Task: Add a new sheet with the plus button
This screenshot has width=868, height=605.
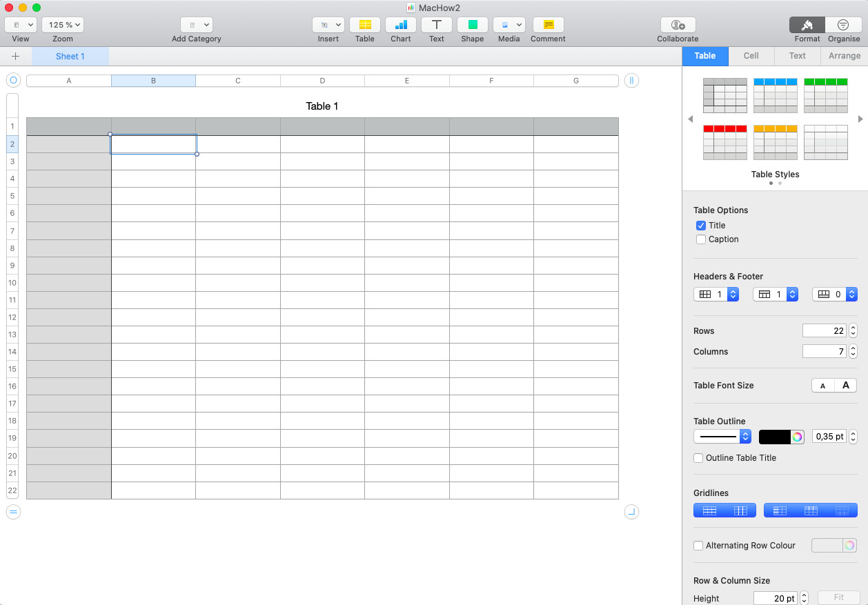Action: [16, 56]
